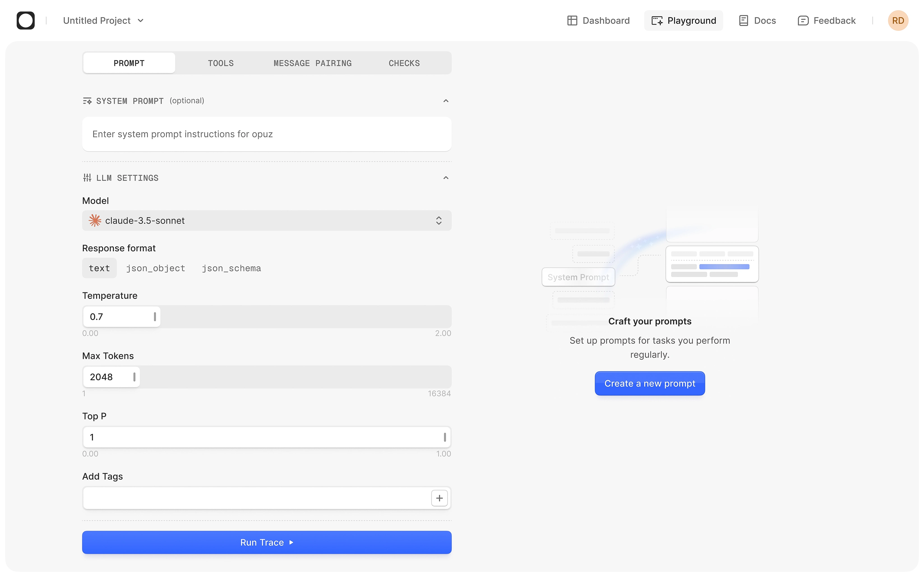Switch to the Tools tab

[x=221, y=63]
